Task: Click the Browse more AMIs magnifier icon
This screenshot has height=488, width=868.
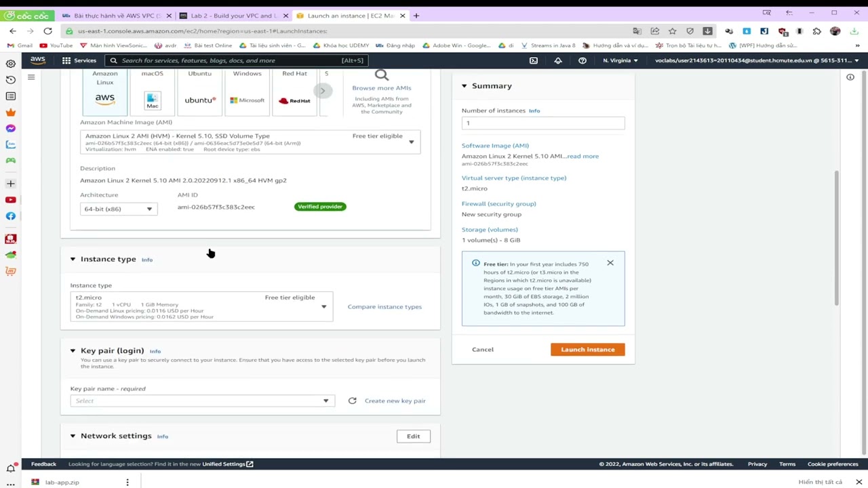Action: point(382,75)
